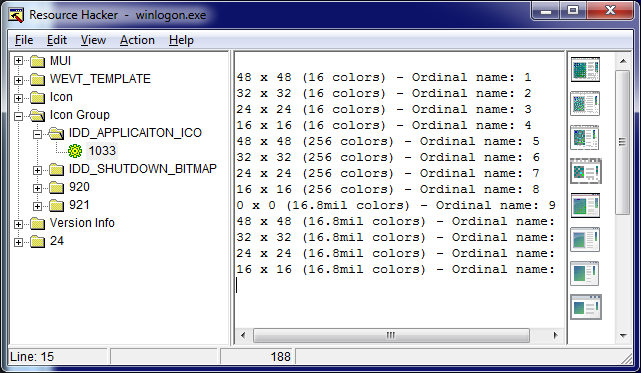Expand the 920 node

click(37, 188)
